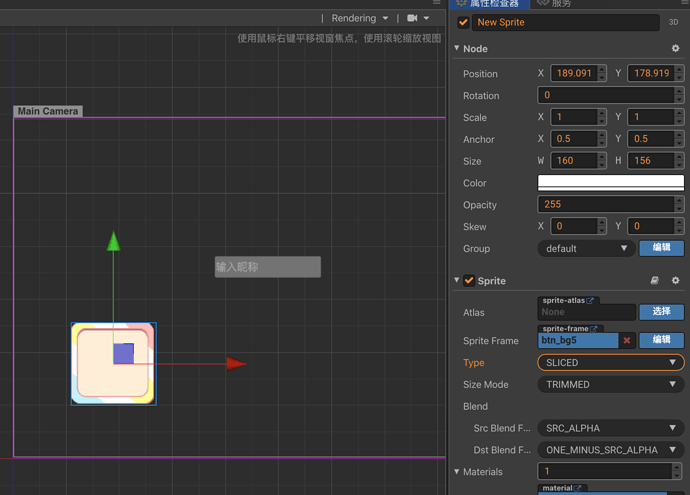Viewport: 690px width, 495px height.
Task: Click the 选择 button next to Atlas
Action: (661, 312)
